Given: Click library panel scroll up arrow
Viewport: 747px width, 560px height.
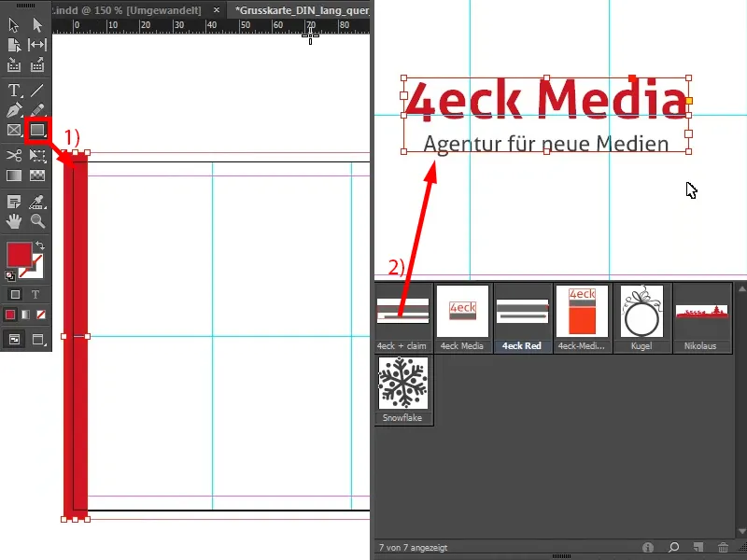Looking at the screenshot, I should [x=741, y=288].
